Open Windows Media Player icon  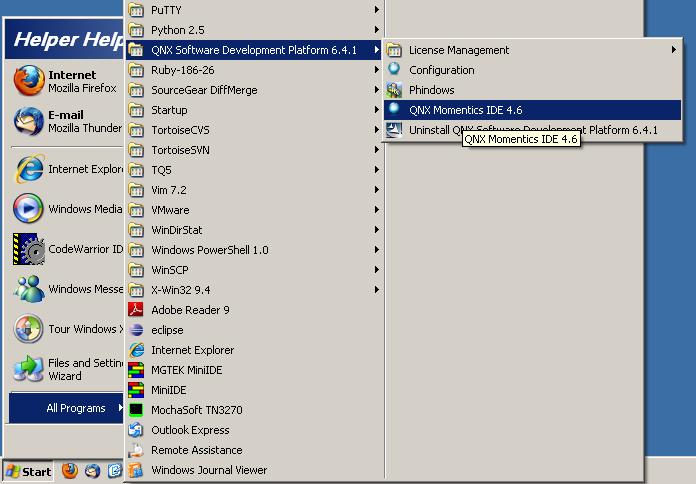point(28,208)
